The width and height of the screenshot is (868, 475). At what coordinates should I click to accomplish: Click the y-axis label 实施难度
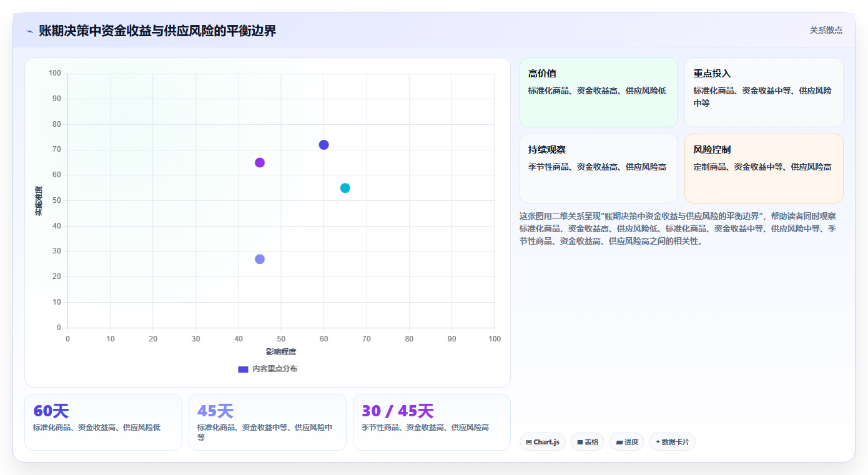(x=39, y=201)
